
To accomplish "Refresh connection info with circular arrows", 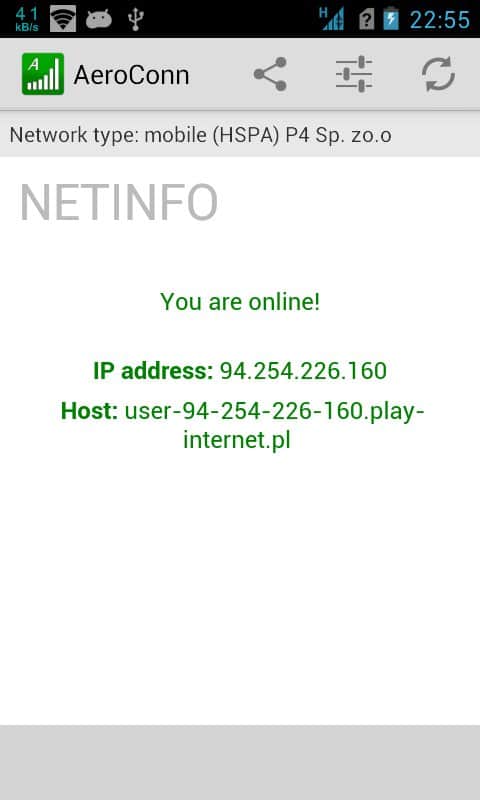I will pos(438,74).
